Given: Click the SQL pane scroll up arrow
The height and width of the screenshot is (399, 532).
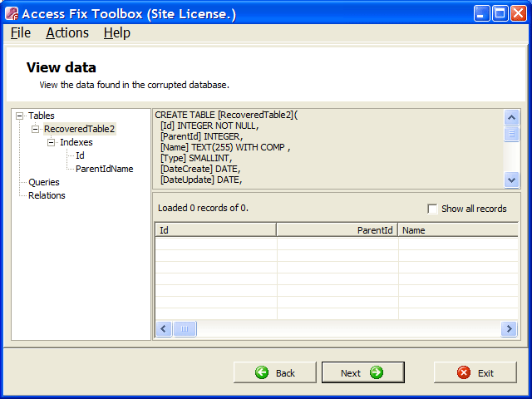Looking at the screenshot, I should click(512, 118).
